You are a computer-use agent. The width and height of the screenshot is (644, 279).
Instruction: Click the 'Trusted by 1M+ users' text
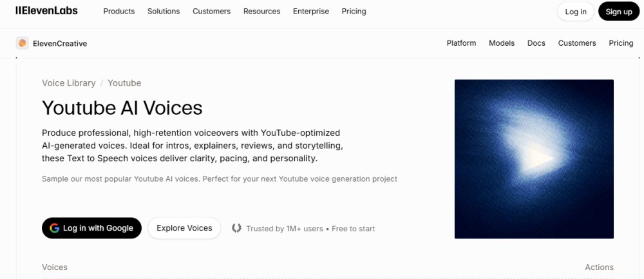[x=285, y=229]
